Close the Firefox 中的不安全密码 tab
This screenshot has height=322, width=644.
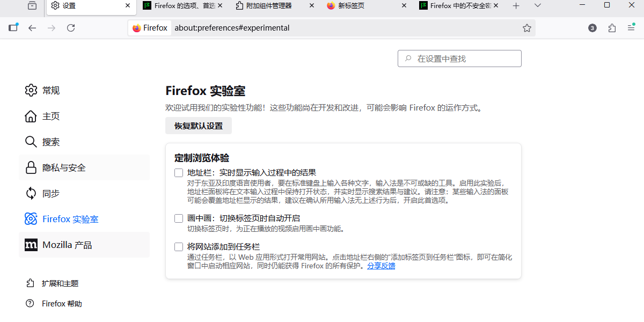click(x=496, y=6)
